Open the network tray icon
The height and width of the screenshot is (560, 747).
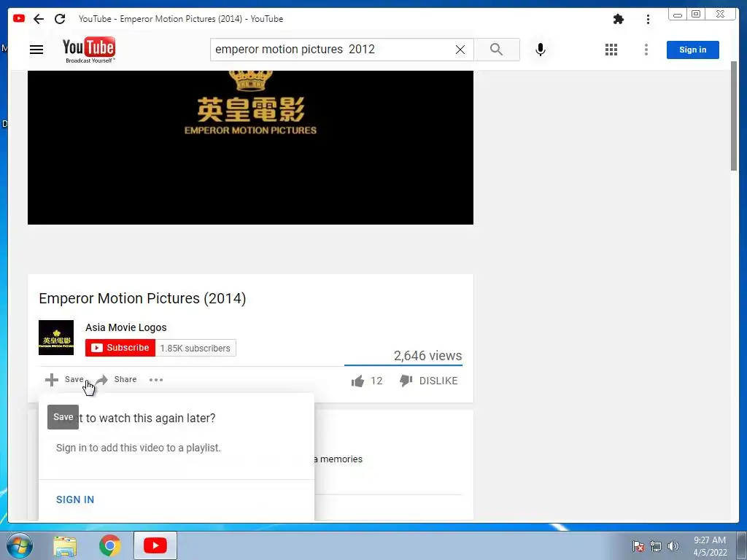pos(656,546)
